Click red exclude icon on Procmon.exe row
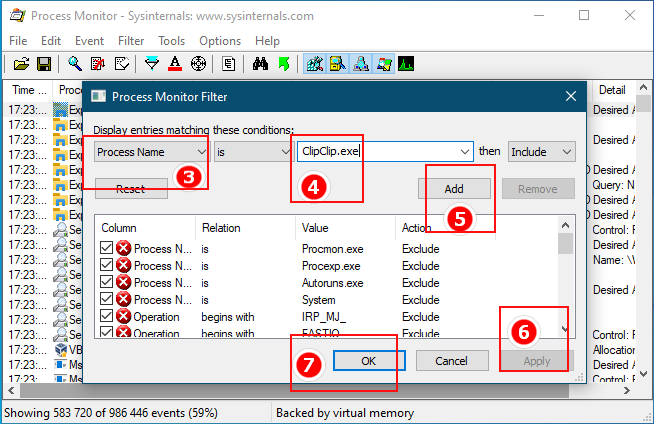654x424 pixels. [x=123, y=248]
